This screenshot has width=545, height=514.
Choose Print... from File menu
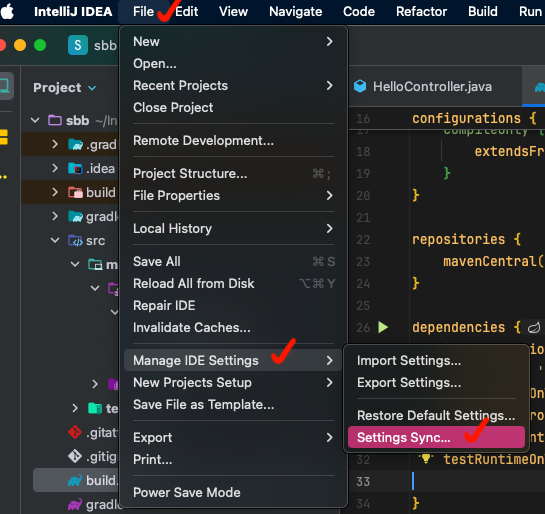pos(233,459)
